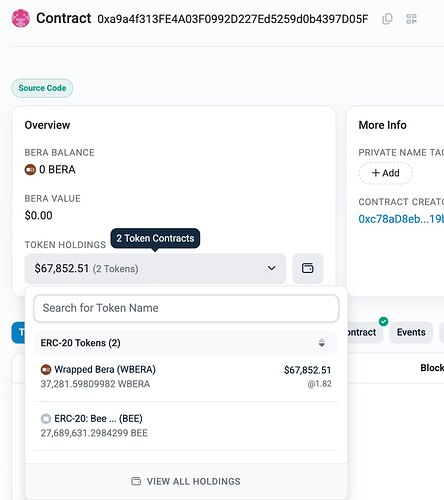The width and height of the screenshot is (444, 500).
Task: Click the green verified checkmark on the Contract tab
Action: tap(383, 321)
